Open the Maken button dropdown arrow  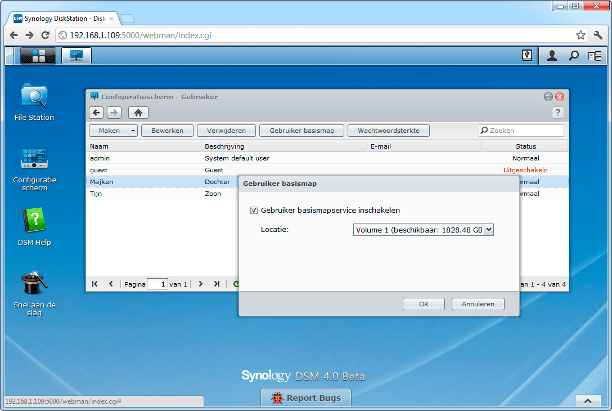tap(133, 131)
